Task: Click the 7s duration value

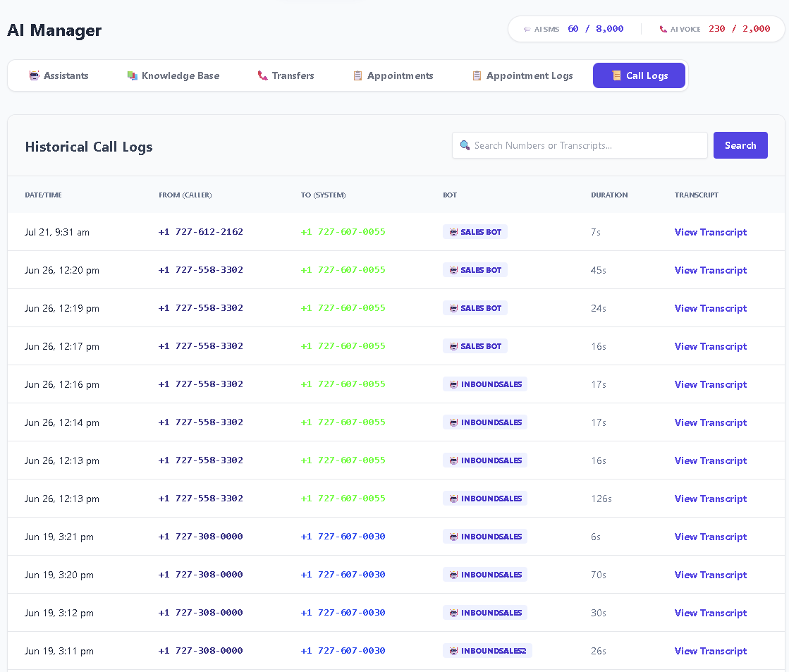Action: (596, 232)
